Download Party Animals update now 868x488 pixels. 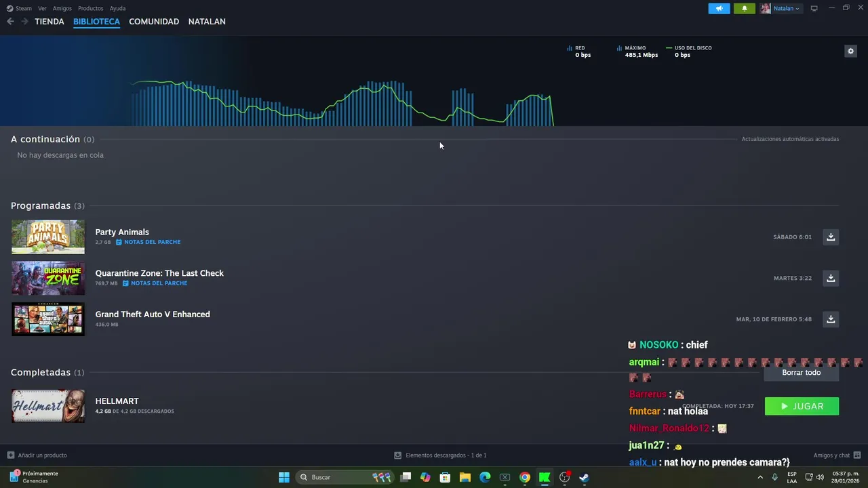click(x=831, y=237)
